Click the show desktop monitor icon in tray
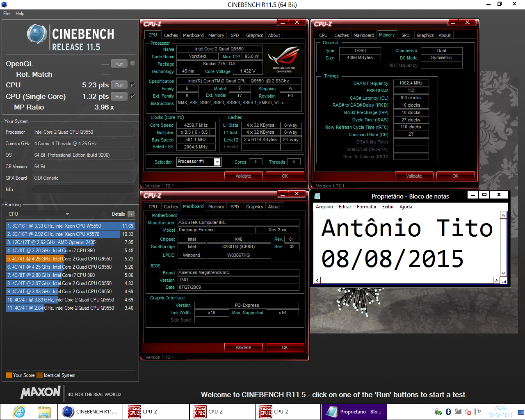525x420 pixels. click(521, 412)
